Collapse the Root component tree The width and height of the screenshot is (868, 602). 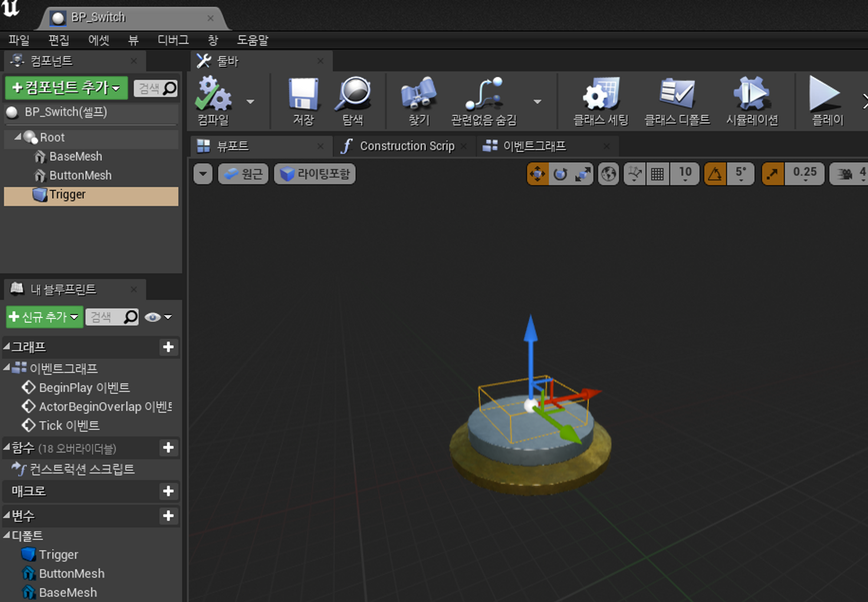[17, 137]
